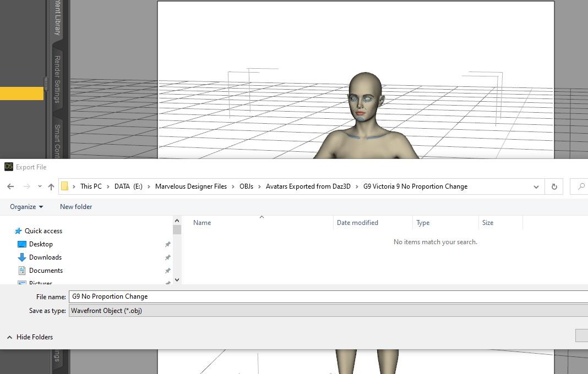
Task: Open the Render Settings side tab
Action: pyautogui.click(x=57, y=79)
